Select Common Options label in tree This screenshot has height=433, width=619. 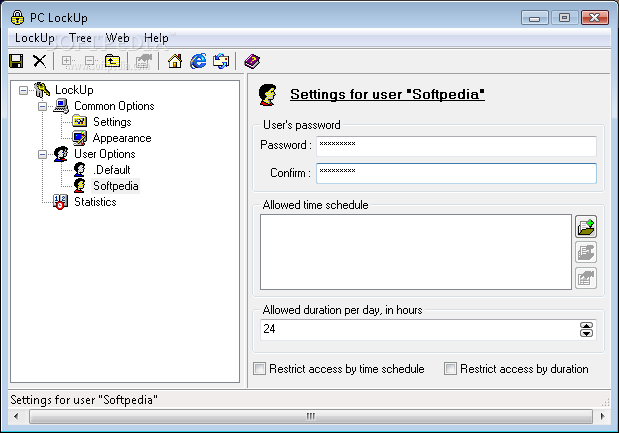coord(114,106)
